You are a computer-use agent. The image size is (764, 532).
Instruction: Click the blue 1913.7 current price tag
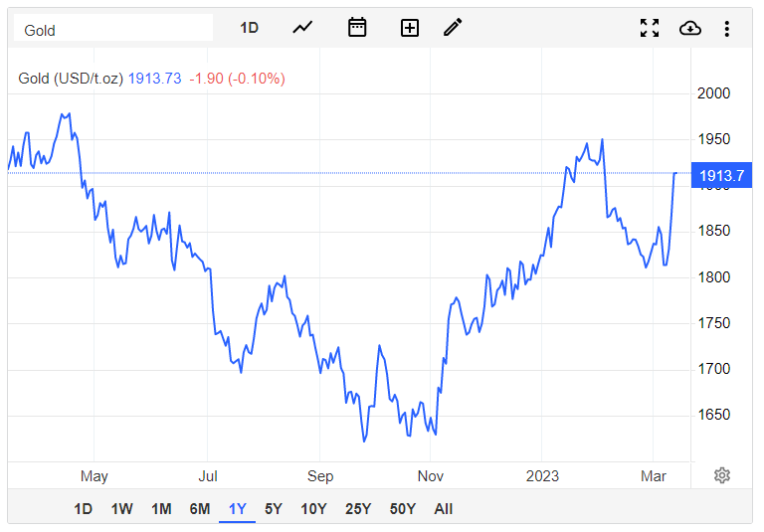[721, 175]
